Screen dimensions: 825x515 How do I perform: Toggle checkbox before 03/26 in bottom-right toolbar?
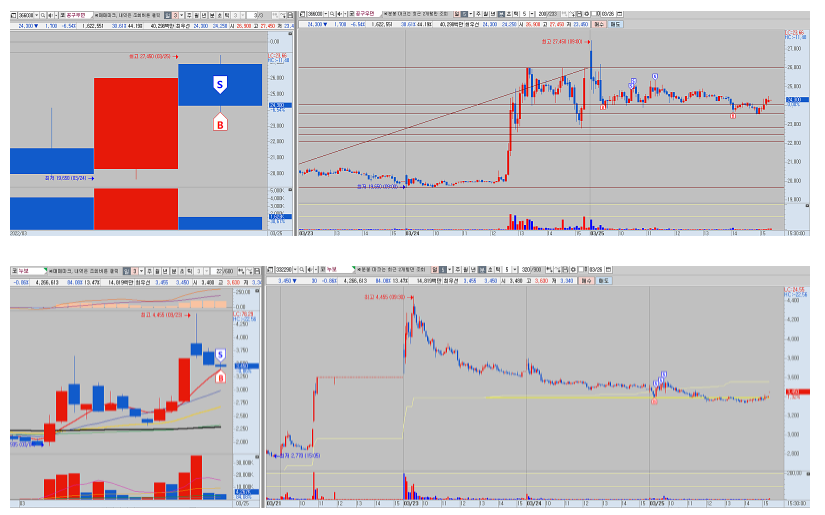pos(582,269)
